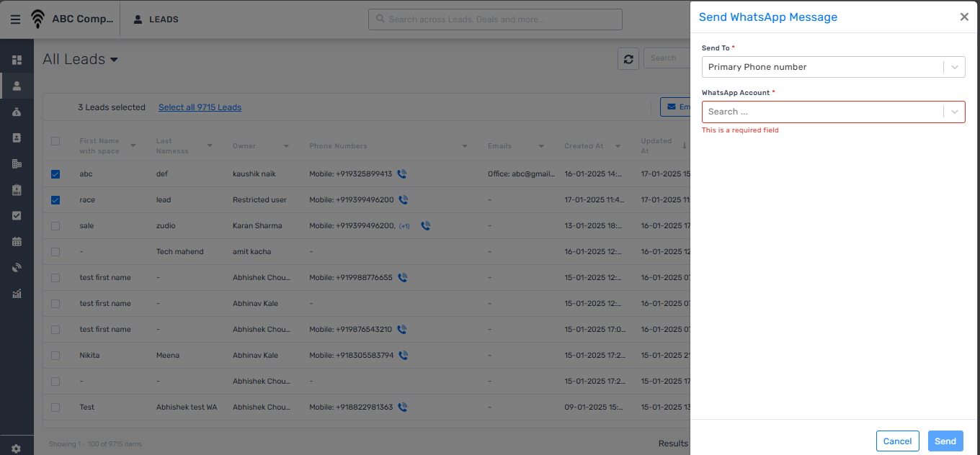The width and height of the screenshot is (980, 455).
Task: Check the checkbox for Abhishek Chou row with +919988776655
Action: click(x=55, y=278)
